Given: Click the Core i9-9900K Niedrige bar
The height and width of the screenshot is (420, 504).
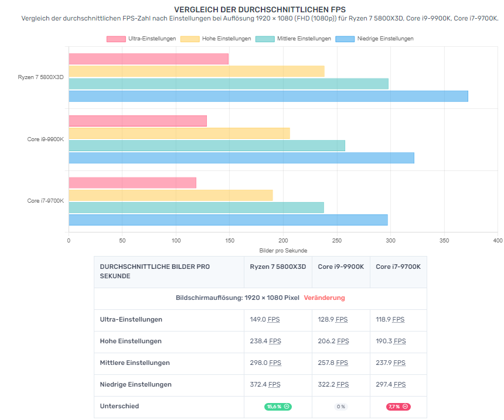Looking at the screenshot, I should coord(241,158).
